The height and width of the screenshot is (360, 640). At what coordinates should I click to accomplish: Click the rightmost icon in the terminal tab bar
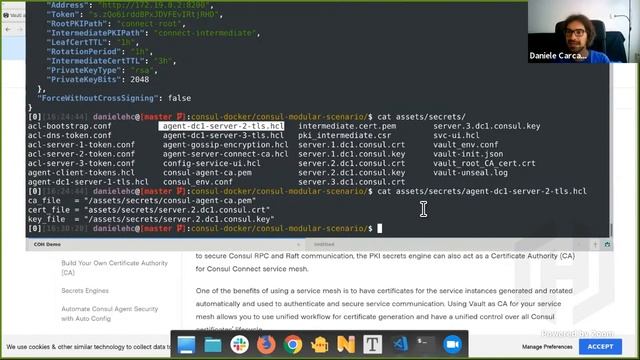click(607, 244)
